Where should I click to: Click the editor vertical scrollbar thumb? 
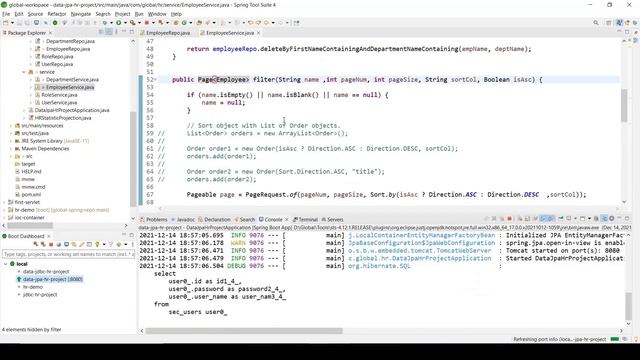(624, 105)
